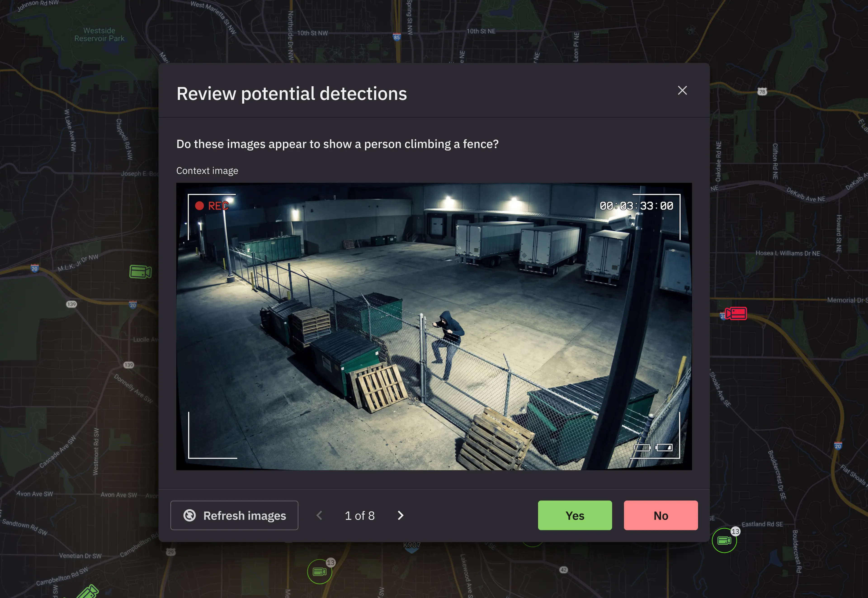This screenshot has width=868, height=598.
Task: Open the 13-camera cluster near Eastland Rd SE
Action: pos(724,540)
